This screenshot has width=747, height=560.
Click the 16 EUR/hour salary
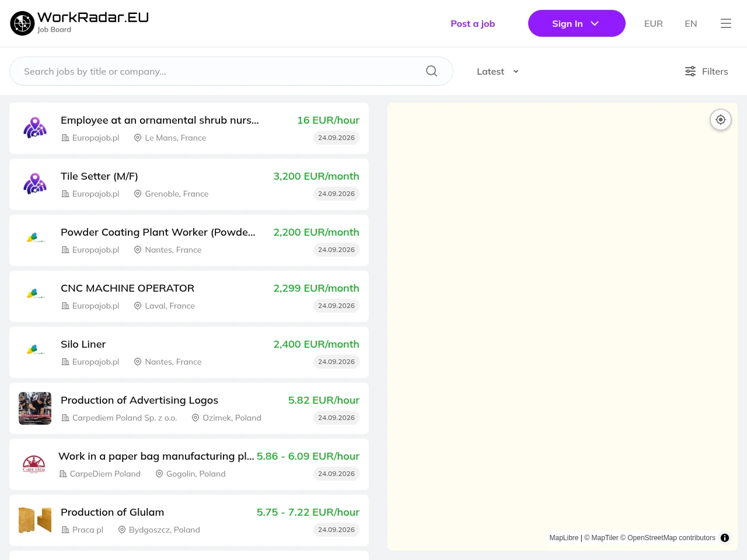(x=328, y=120)
